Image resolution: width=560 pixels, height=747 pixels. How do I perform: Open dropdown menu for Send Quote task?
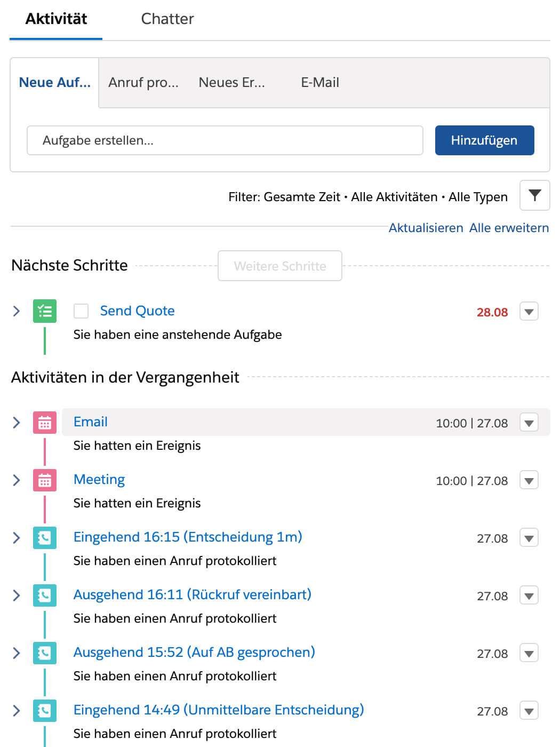[x=529, y=312]
